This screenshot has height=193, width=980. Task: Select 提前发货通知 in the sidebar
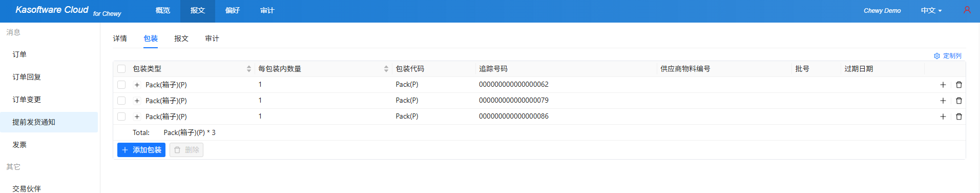[49, 122]
